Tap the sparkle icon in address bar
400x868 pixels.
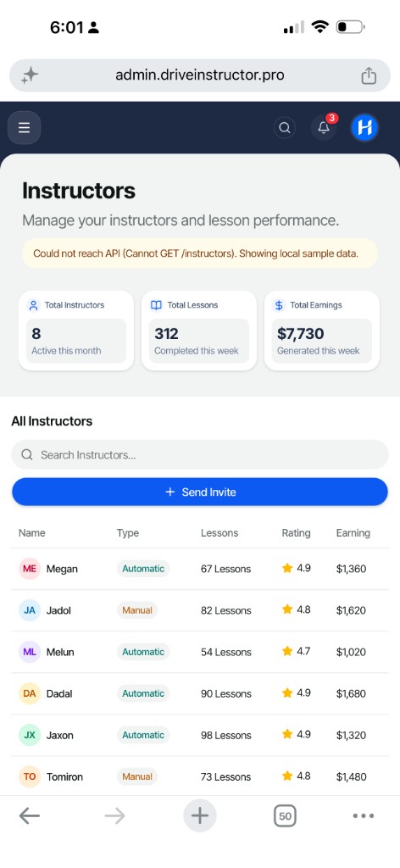30,75
